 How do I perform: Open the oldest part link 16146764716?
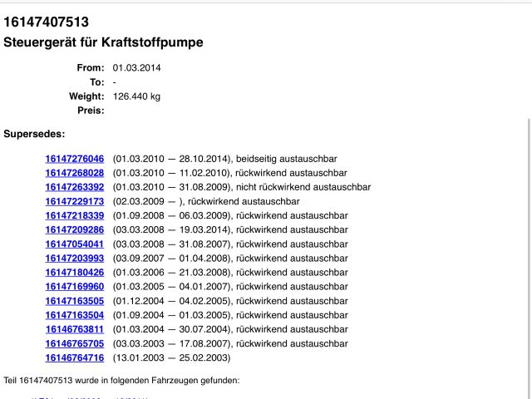click(75, 357)
